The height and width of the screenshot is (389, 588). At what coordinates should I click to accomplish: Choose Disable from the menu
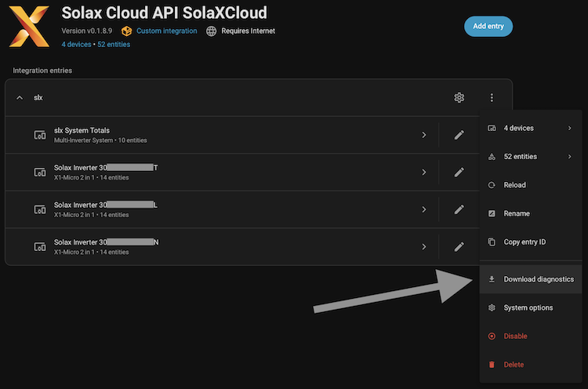(x=531, y=336)
